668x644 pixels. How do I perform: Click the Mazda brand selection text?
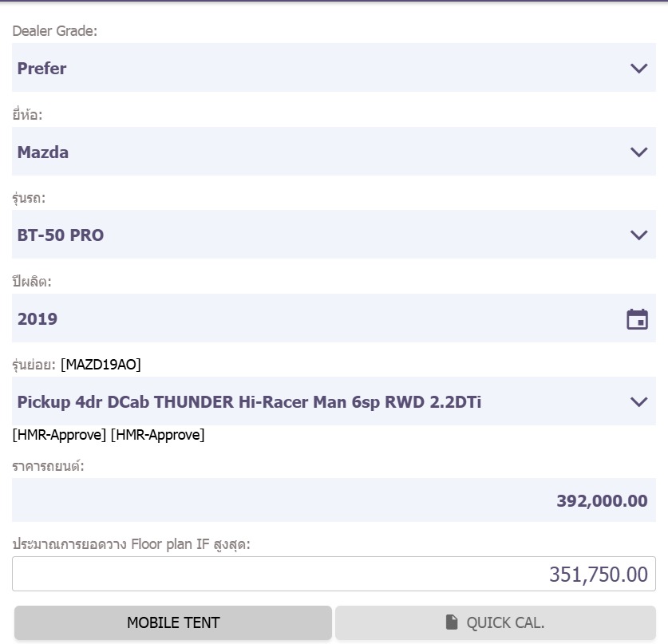point(43,152)
